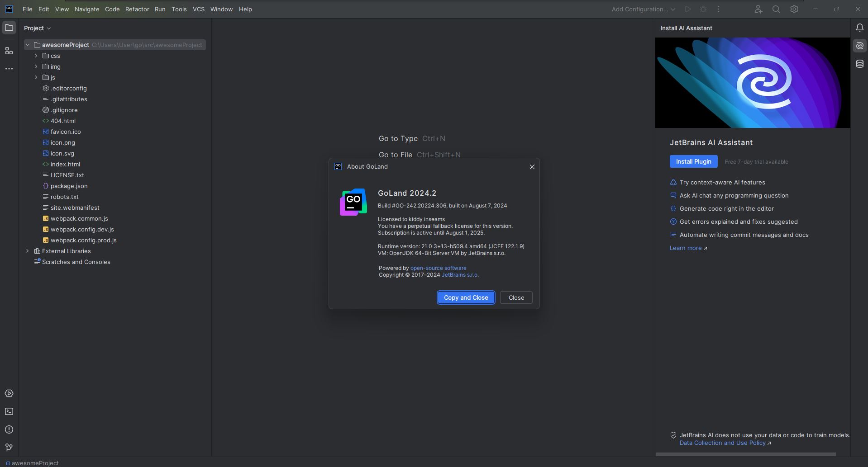The height and width of the screenshot is (467, 868).
Task: Click the AI Assistant spiral icon
Action: 859,46
